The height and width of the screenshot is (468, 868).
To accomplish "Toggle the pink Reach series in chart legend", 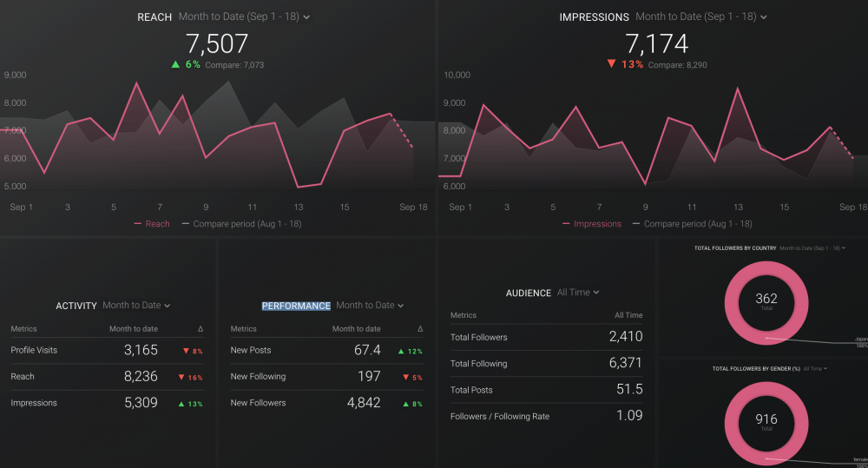I will pyautogui.click(x=152, y=224).
